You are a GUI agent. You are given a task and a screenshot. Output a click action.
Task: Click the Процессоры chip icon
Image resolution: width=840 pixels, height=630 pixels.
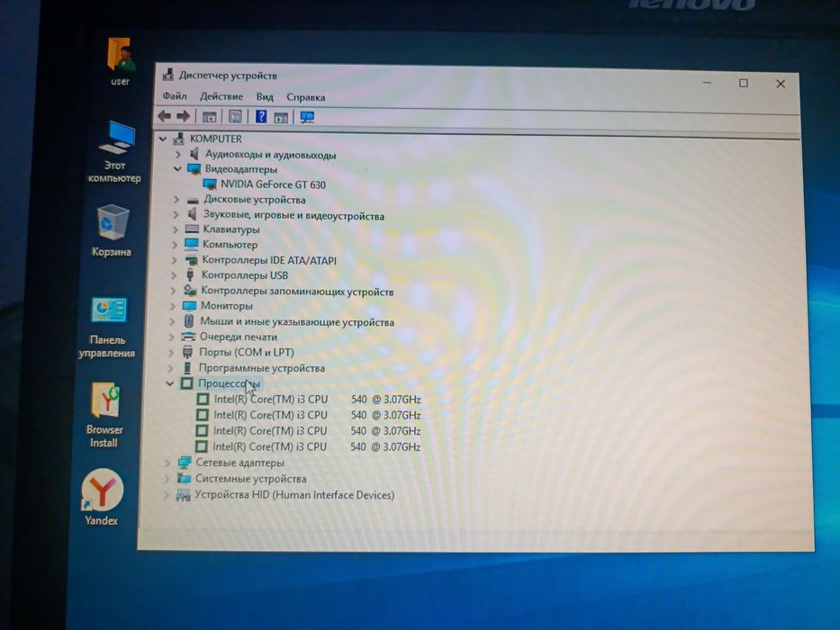(x=186, y=383)
